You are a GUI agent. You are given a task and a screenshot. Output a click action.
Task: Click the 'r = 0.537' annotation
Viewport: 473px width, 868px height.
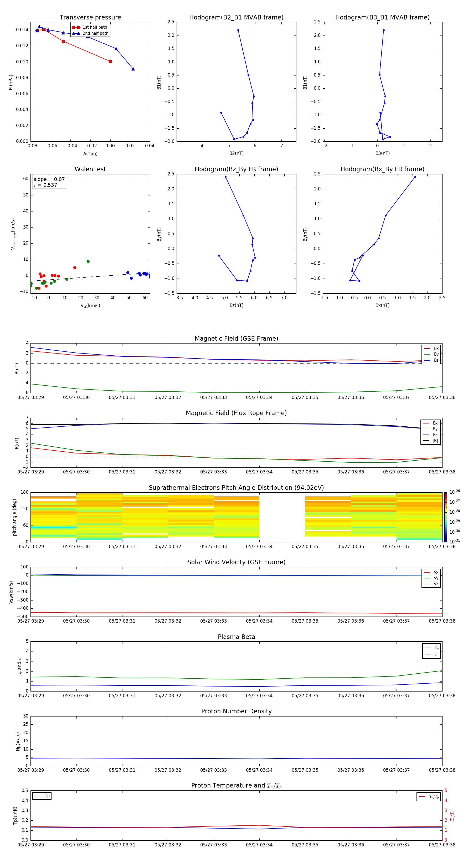click(45, 185)
